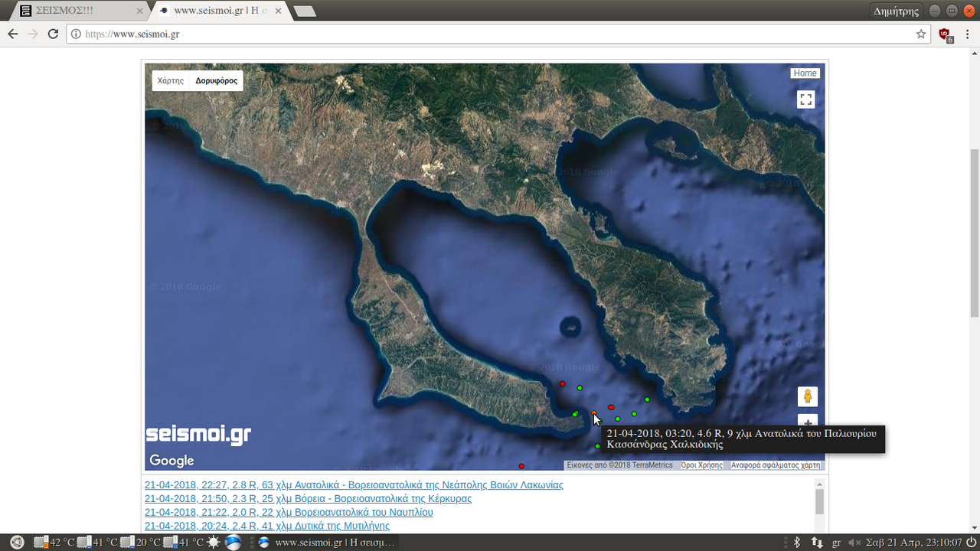Screen dimensions: 980x551
Task: Select the northernmost red marker off Kassandra
Action: click(563, 384)
